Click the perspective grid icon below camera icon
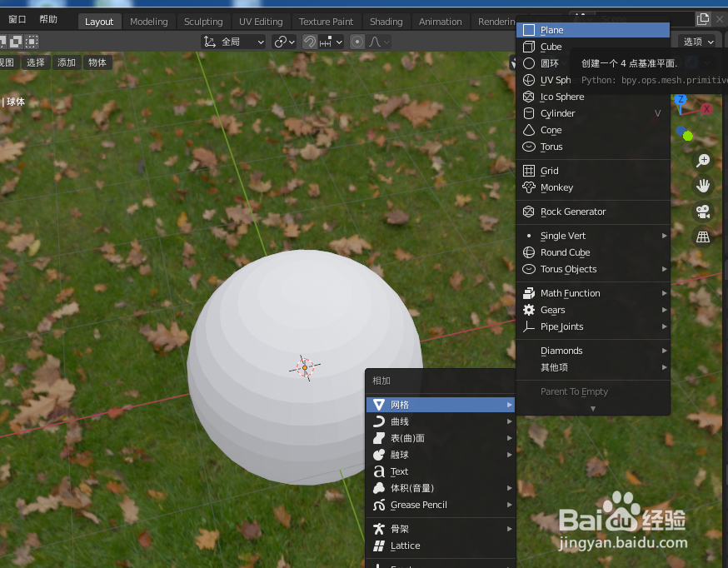 coord(703,236)
